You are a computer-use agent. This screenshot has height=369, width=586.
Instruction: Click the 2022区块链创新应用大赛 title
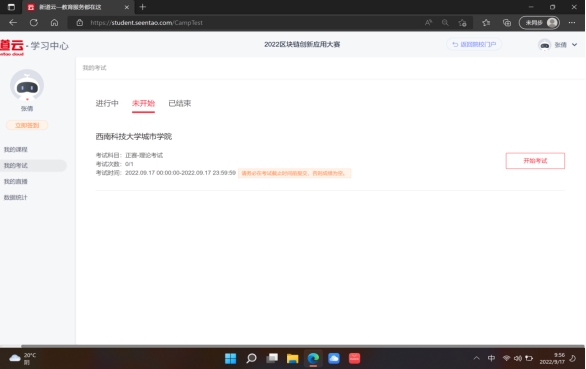[x=302, y=44]
